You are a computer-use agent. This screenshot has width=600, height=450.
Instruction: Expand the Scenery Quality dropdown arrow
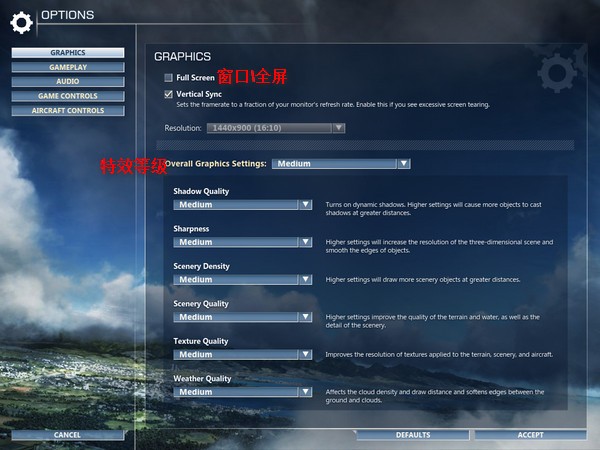coord(306,317)
